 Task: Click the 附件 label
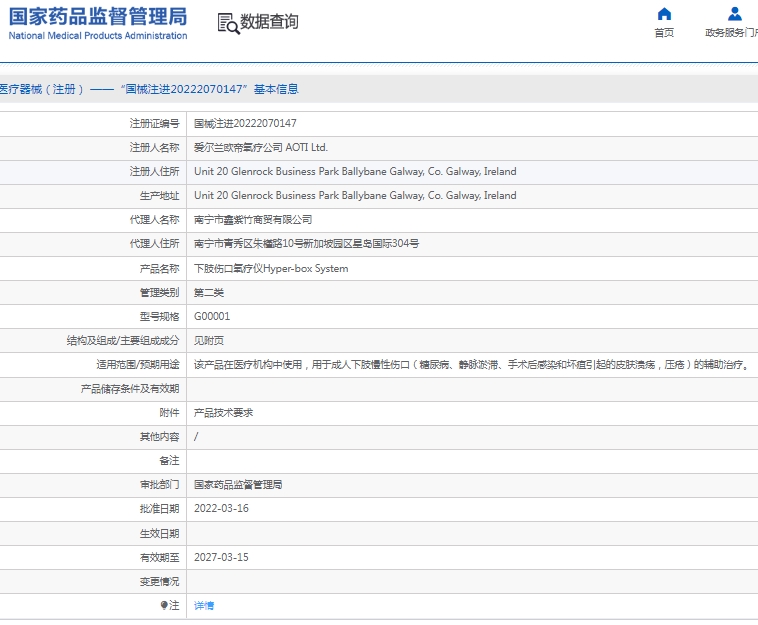[169, 413]
